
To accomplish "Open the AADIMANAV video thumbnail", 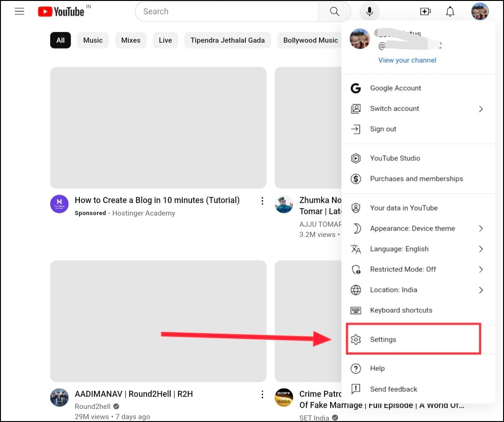I will (x=158, y=321).
